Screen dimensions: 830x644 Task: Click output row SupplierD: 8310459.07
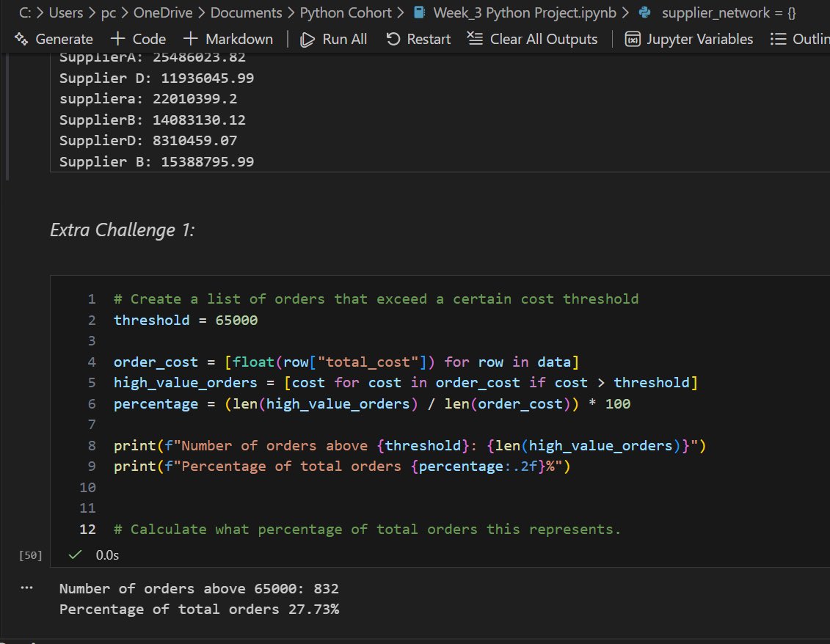(148, 140)
